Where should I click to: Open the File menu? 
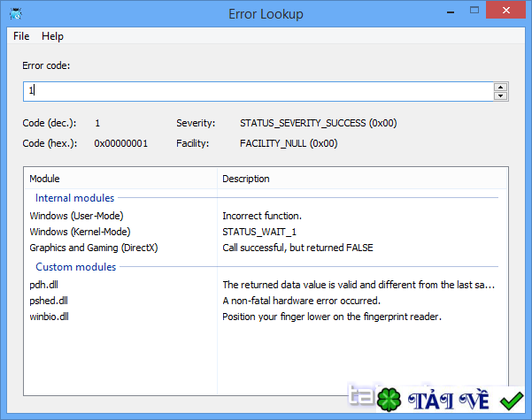click(21, 36)
